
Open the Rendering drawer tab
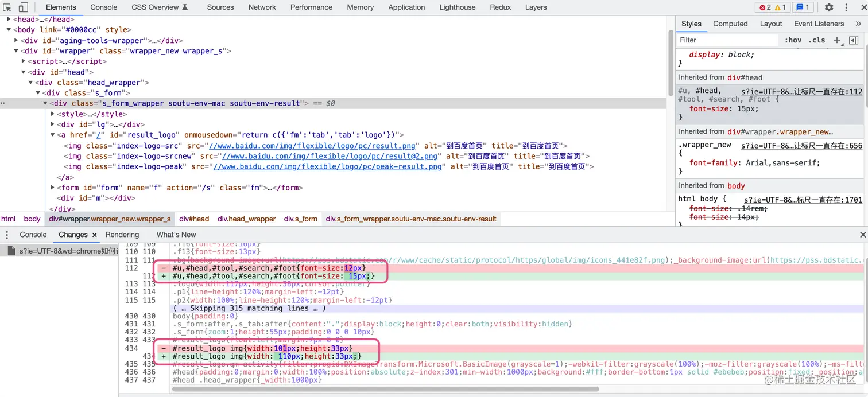tap(122, 235)
